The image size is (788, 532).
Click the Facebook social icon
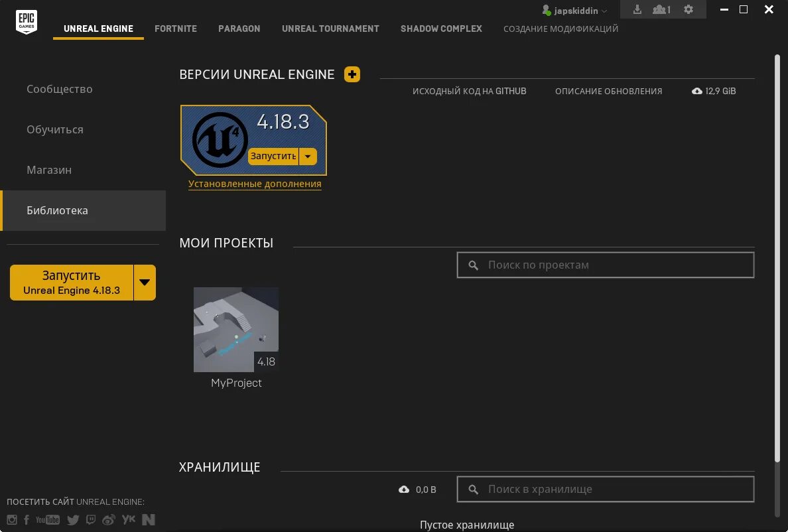point(27,520)
